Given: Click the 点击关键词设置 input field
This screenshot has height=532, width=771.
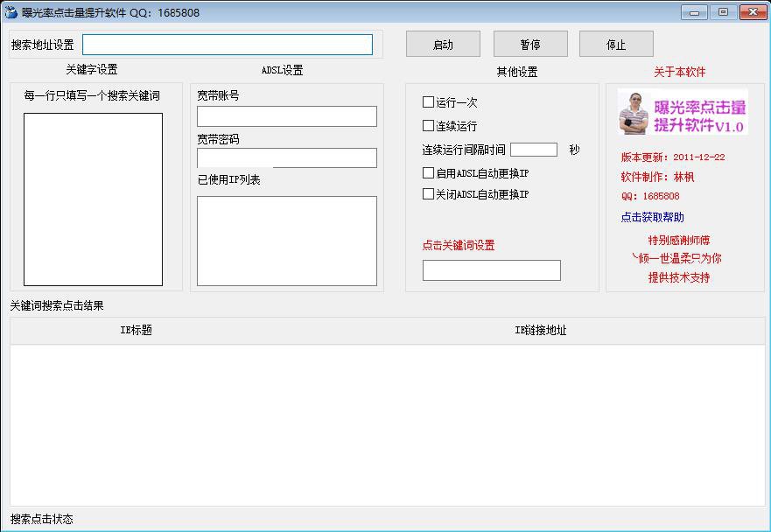Looking at the screenshot, I should (x=492, y=270).
